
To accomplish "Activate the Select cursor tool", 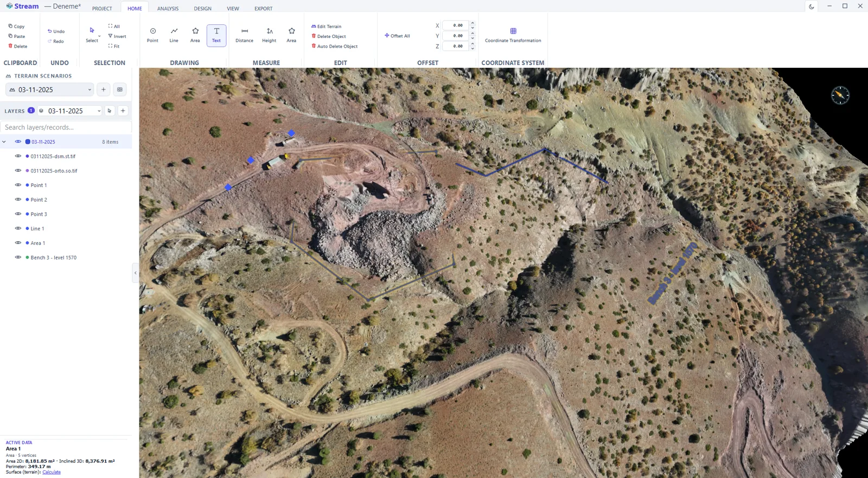I will coord(92,35).
